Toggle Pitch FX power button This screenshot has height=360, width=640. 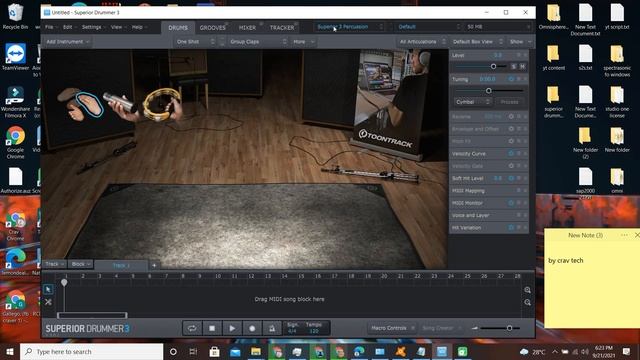point(511,141)
